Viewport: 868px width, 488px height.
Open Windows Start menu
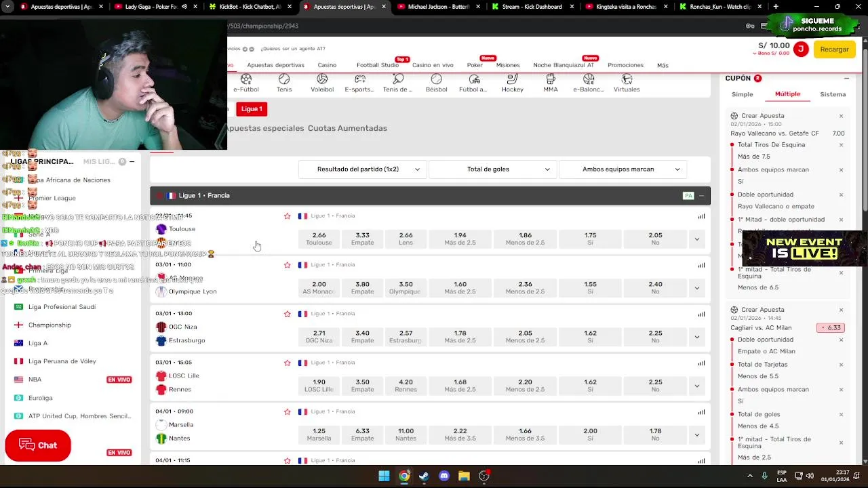click(384, 476)
